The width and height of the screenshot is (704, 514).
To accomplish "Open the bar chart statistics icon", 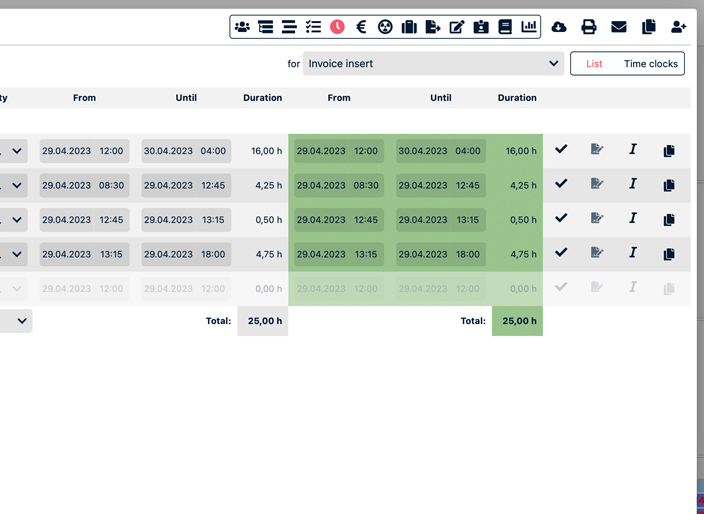I will pos(529,27).
